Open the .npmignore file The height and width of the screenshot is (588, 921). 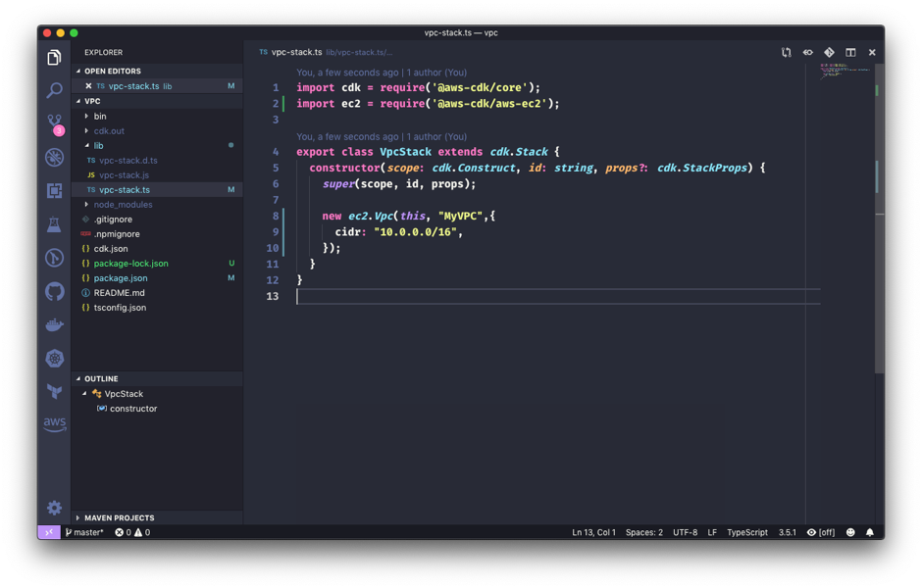click(x=157, y=233)
